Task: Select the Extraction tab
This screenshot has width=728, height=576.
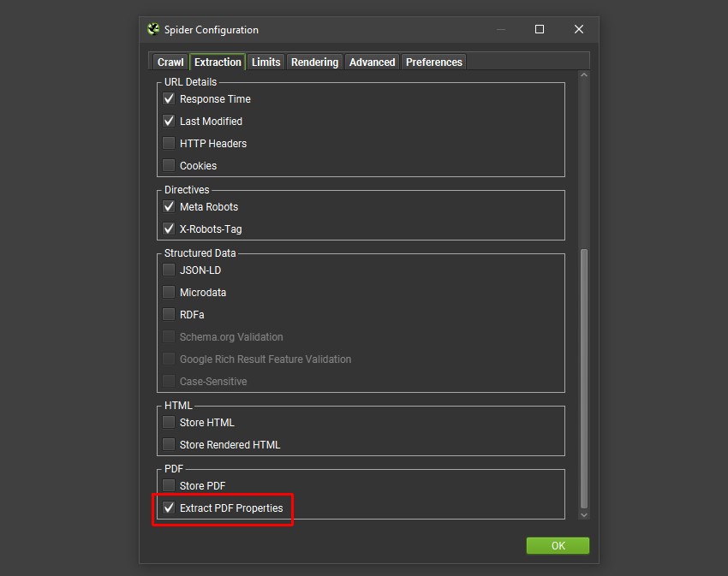Action: [218, 62]
